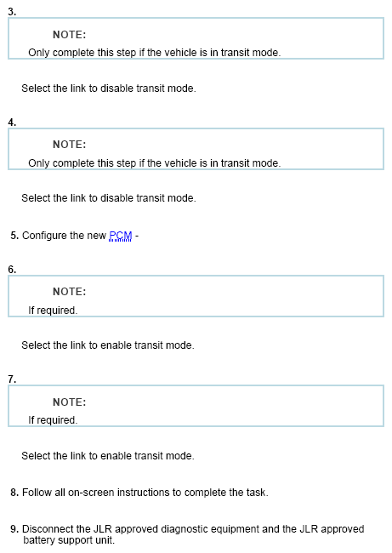
Task: Click step 9 disconnect diagnostic equipment text
Action: click(193, 534)
